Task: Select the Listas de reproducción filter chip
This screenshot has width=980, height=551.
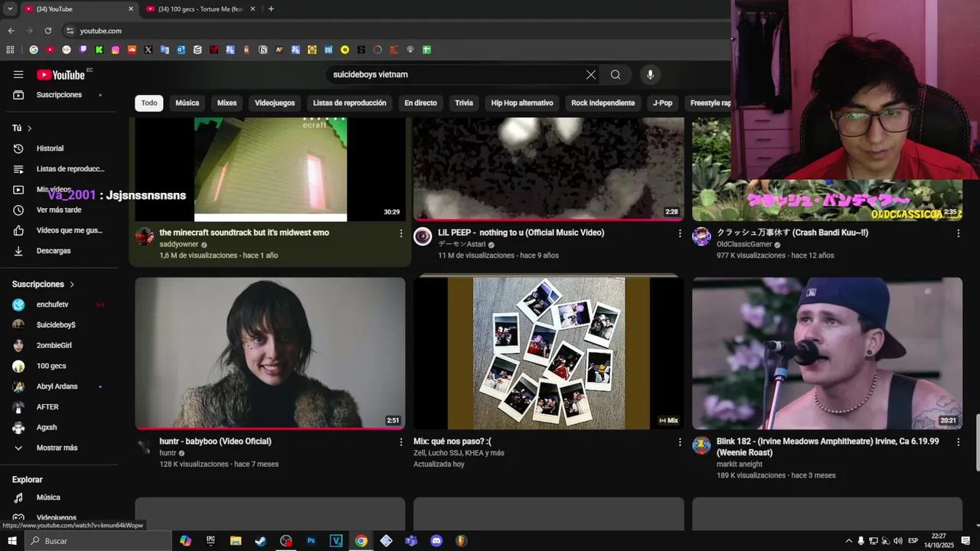Action: point(349,103)
